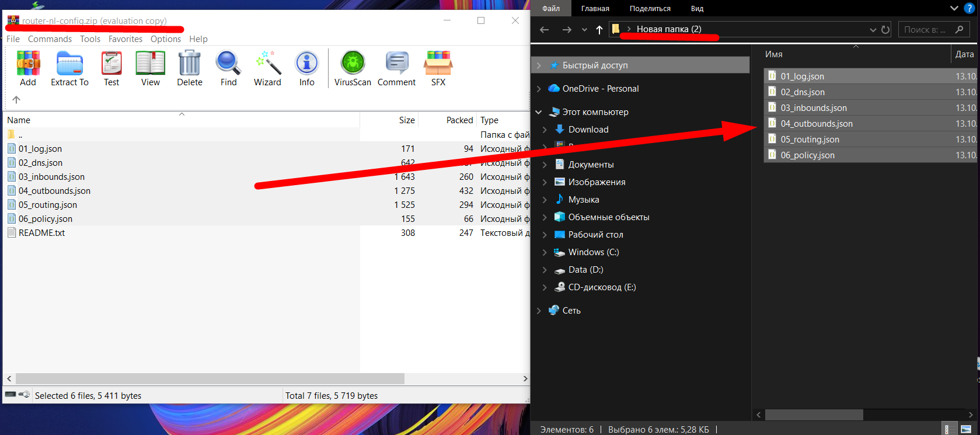Screen dimensions: 980x435
Task: Click the Delete trash icon
Action: pos(190,63)
